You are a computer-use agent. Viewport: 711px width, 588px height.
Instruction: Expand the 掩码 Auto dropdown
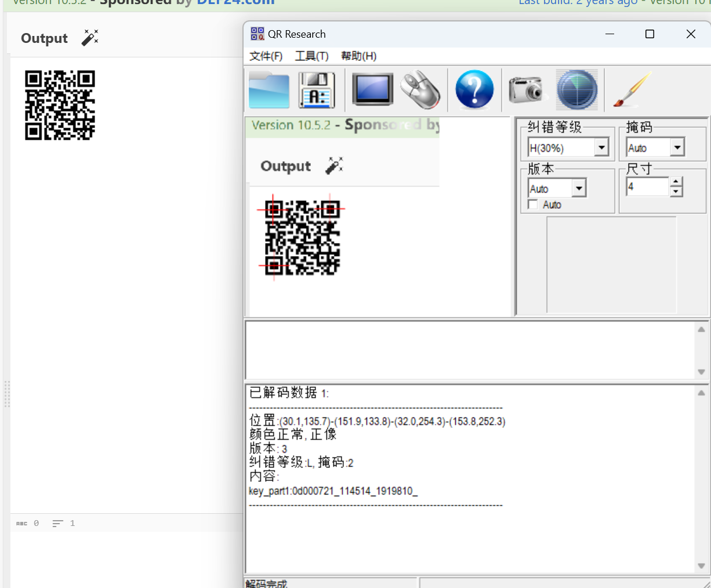[677, 148]
